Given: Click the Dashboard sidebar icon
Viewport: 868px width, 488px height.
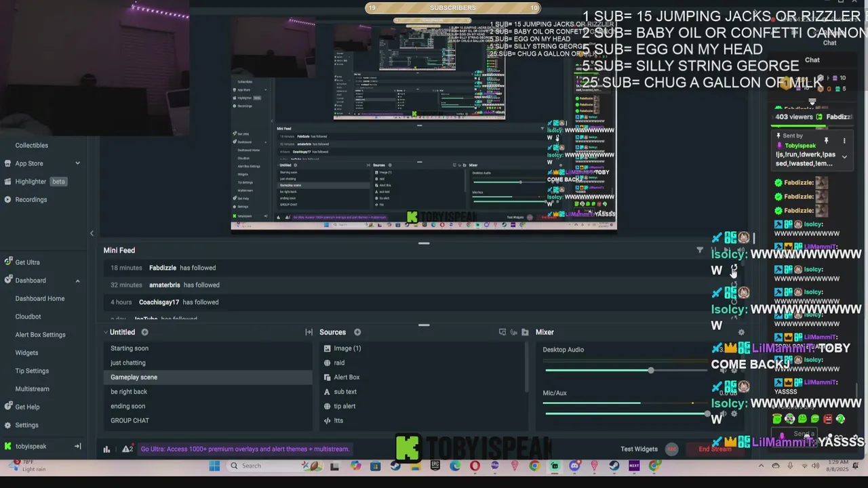Looking at the screenshot, I should point(7,280).
